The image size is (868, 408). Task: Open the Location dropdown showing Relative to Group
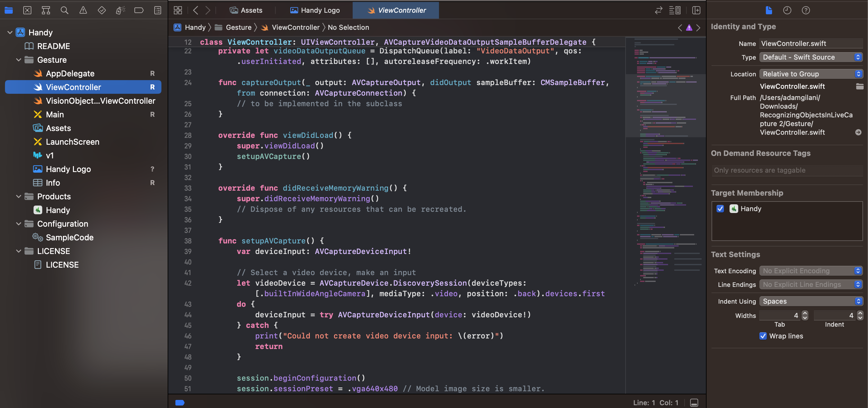(811, 74)
